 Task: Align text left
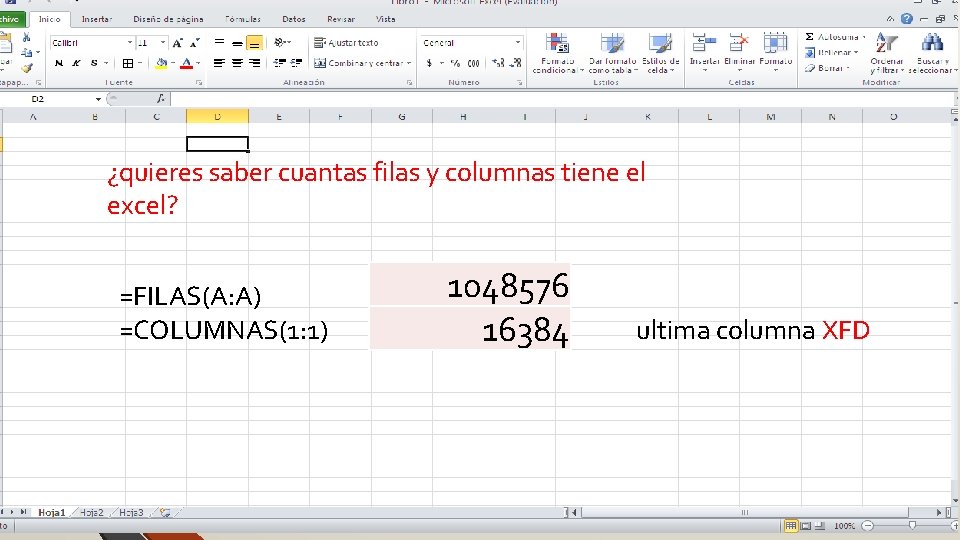point(219,63)
